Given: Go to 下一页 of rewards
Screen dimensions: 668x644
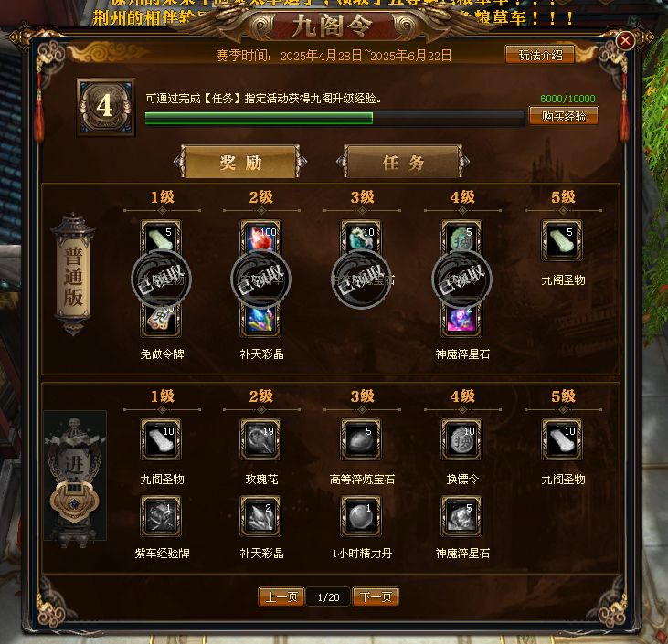Looking at the screenshot, I should point(376,597).
